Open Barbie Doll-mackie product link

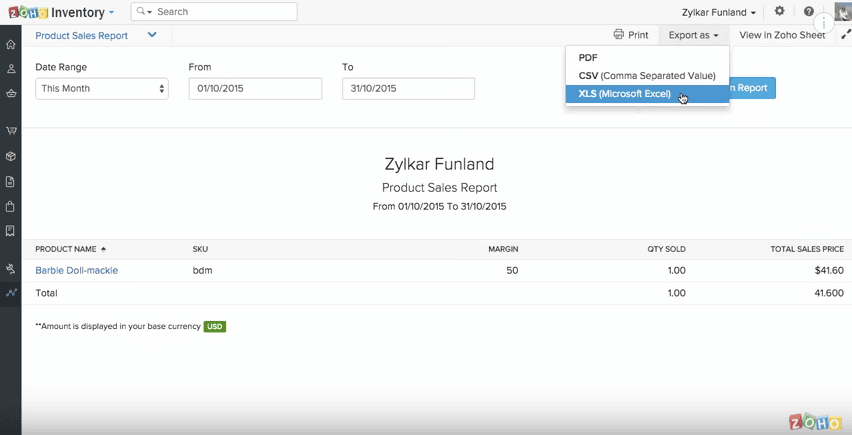tap(76, 270)
